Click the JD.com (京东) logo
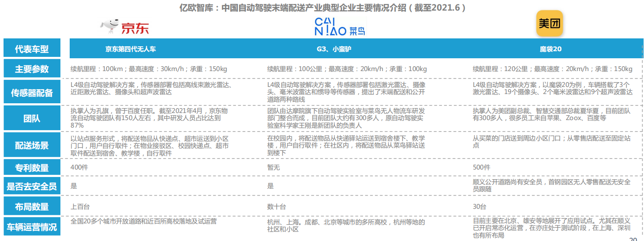The width and height of the screenshot is (644, 241). coord(124,27)
